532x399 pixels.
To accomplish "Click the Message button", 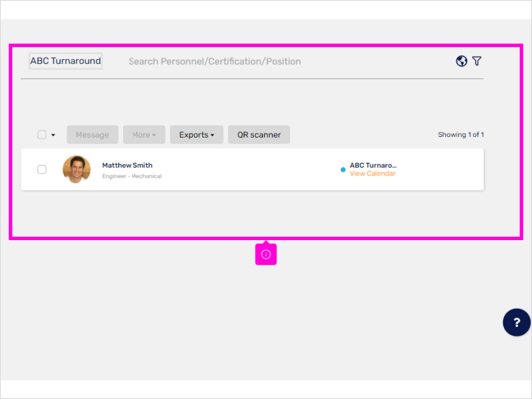I will coord(92,135).
